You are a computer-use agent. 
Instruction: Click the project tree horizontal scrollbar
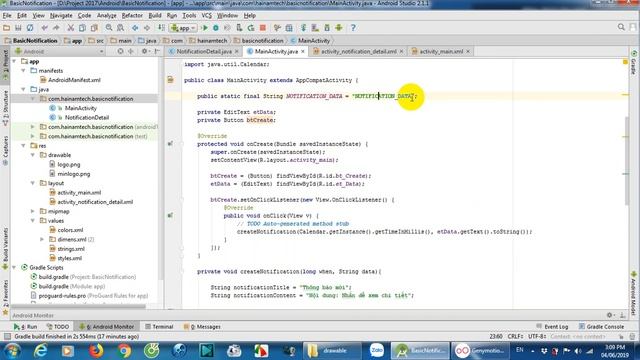pyautogui.click(x=78, y=306)
